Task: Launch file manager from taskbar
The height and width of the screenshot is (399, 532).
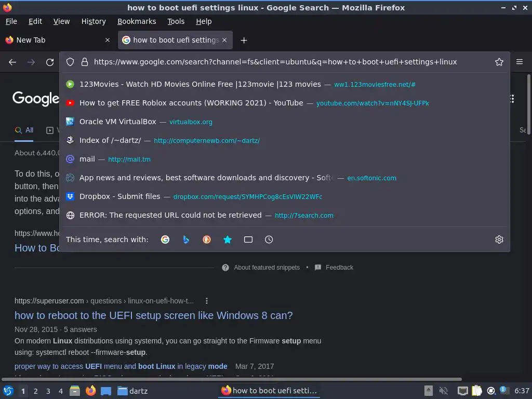Action: (75, 391)
